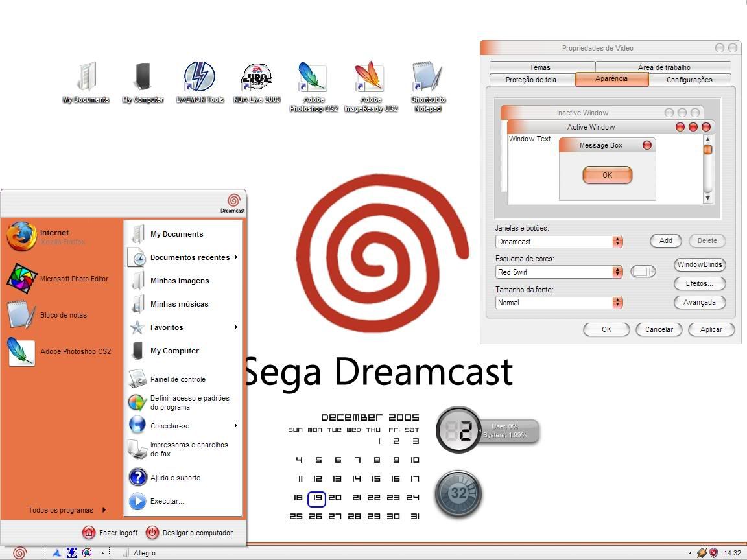Open the My Documents desktop icon
Image resolution: width=747 pixels, height=560 pixels.
pos(86,82)
